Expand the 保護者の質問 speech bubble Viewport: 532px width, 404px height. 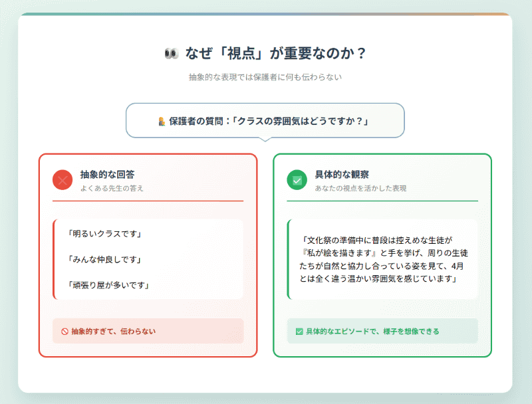pos(266,120)
